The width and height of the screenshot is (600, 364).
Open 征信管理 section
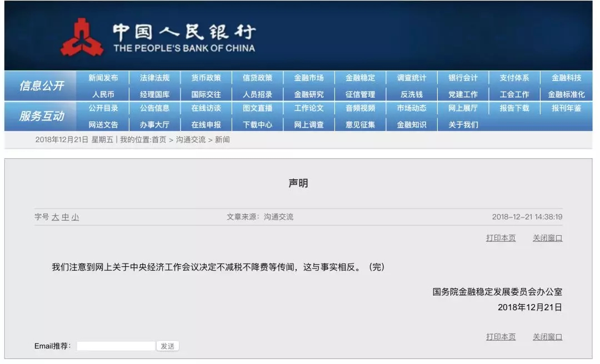[360, 94]
